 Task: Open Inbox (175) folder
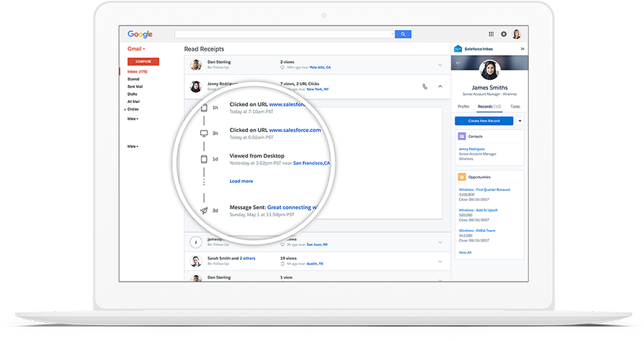[137, 72]
